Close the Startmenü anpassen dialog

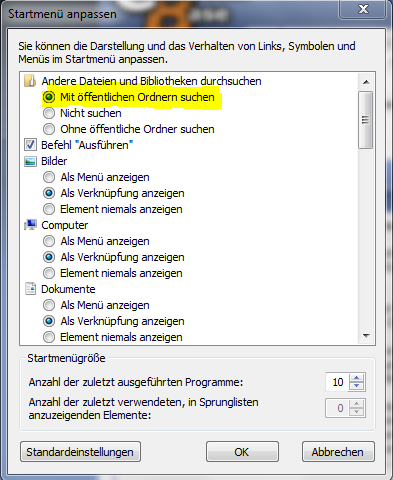(x=362, y=9)
